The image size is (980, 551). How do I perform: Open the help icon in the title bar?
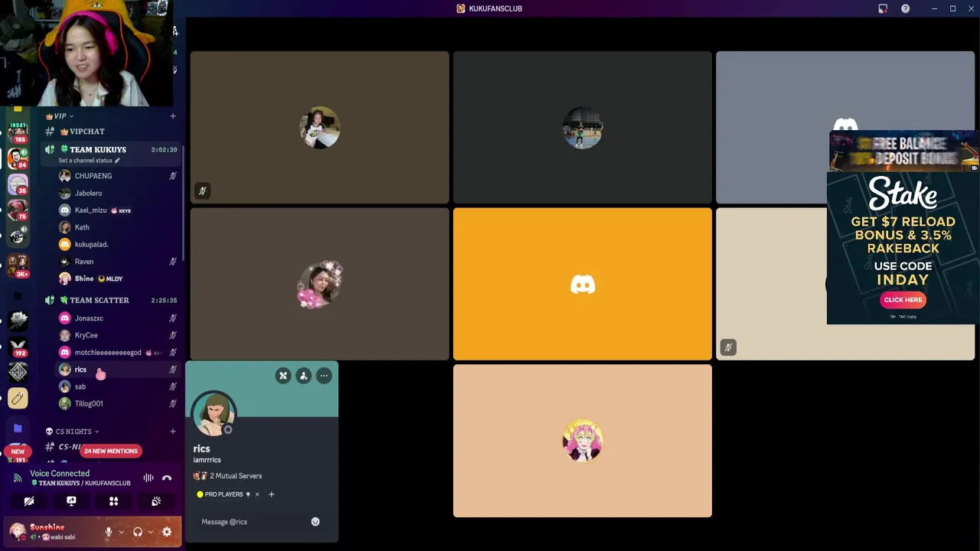906,8
